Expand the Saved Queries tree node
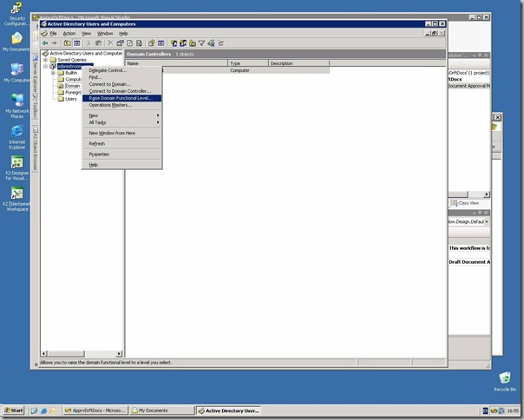Screen dimensions: 524x420 (46, 60)
